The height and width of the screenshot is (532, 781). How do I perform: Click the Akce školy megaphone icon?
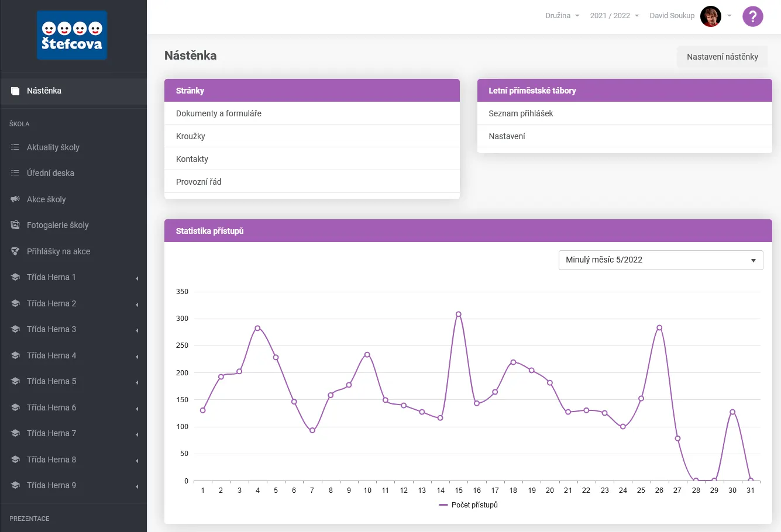click(x=15, y=199)
